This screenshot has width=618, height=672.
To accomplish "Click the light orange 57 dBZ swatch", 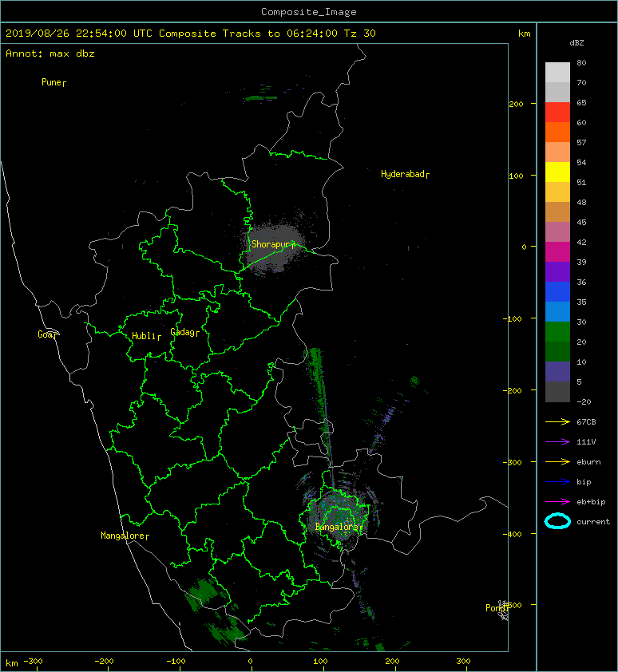I will coord(557,152).
